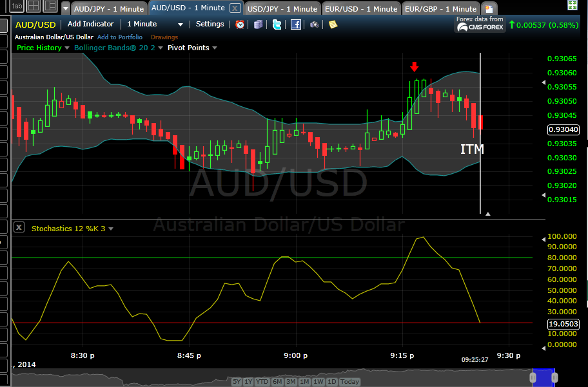Grab the right range slider handle
This screenshot has height=387, width=588.
click(554, 377)
